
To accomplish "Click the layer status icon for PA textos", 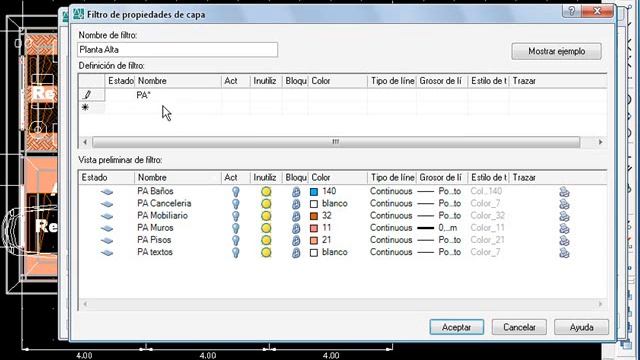I will pyautogui.click(x=107, y=253).
